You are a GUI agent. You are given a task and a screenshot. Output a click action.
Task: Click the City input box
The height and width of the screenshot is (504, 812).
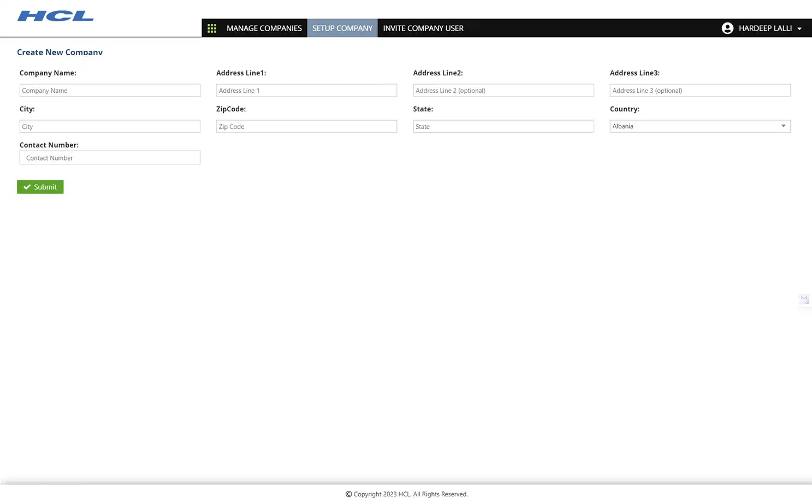pos(109,126)
